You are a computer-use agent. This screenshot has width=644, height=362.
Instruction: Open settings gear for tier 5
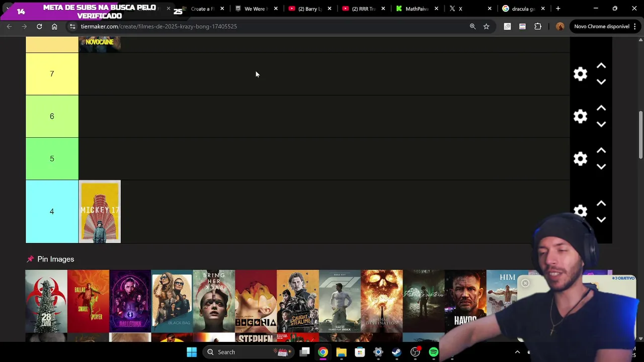[x=580, y=158]
